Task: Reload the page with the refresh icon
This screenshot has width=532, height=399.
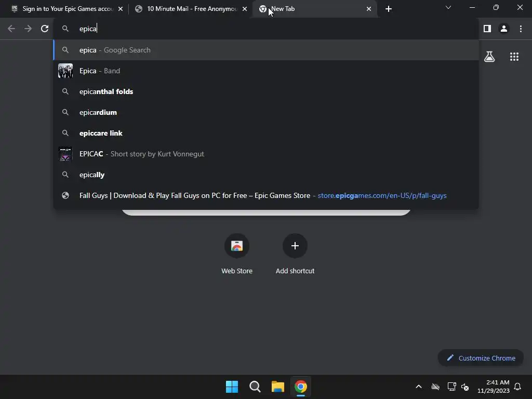Action: [x=45, y=29]
